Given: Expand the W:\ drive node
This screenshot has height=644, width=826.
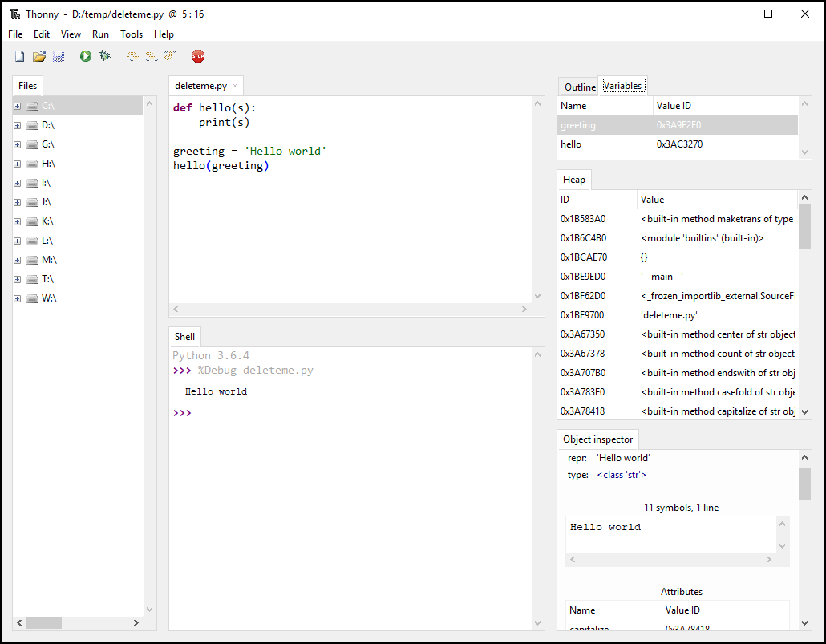Looking at the screenshot, I should [x=18, y=299].
